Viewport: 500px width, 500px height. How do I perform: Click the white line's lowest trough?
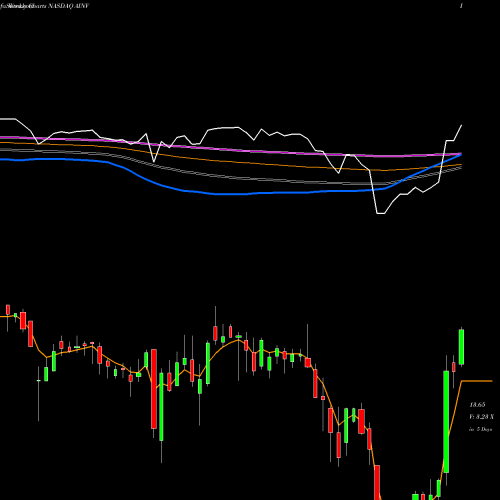[381, 213]
